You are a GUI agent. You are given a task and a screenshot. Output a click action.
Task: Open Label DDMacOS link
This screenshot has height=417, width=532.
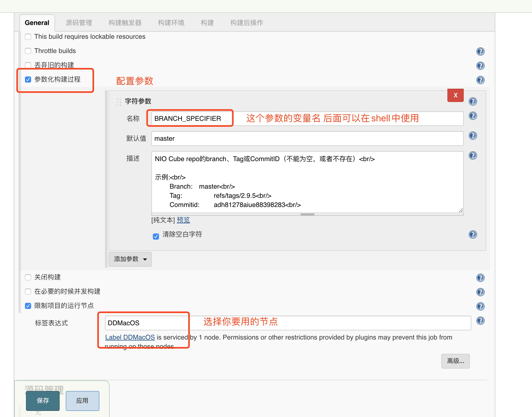[130, 337]
